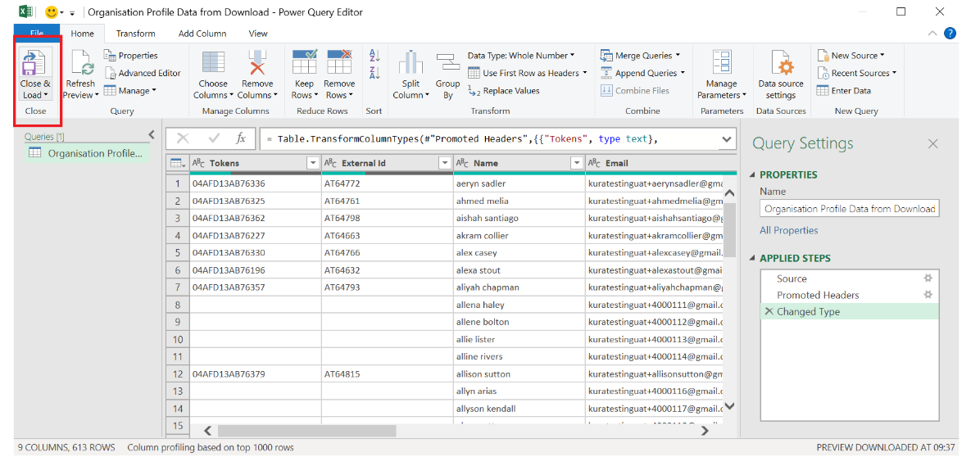
Task: Open the Close & Load dropdown arrow
Action: 46,96
